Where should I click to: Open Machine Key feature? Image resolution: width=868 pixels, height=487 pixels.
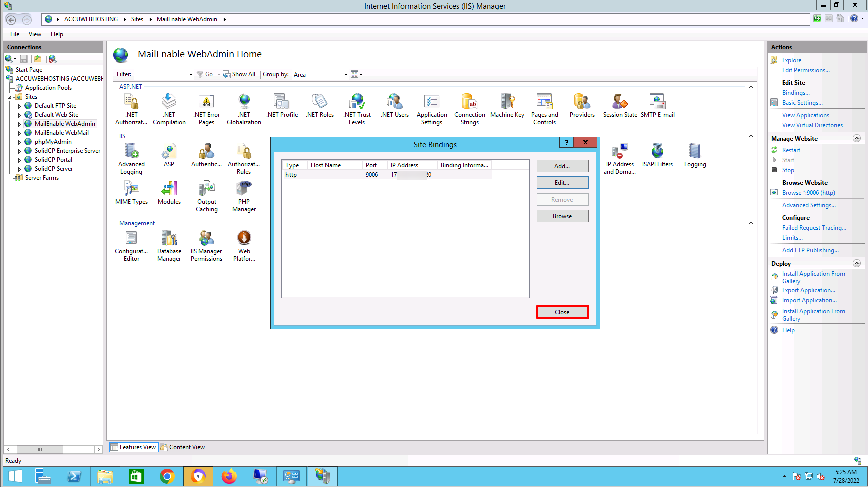click(507, 106)
